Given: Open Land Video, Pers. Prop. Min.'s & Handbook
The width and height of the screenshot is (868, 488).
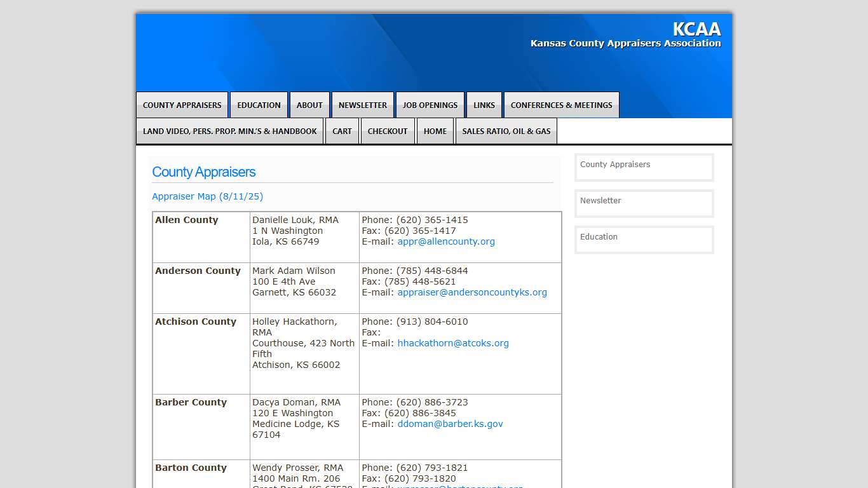Looking at the screenshot, I should pos(229,132).
